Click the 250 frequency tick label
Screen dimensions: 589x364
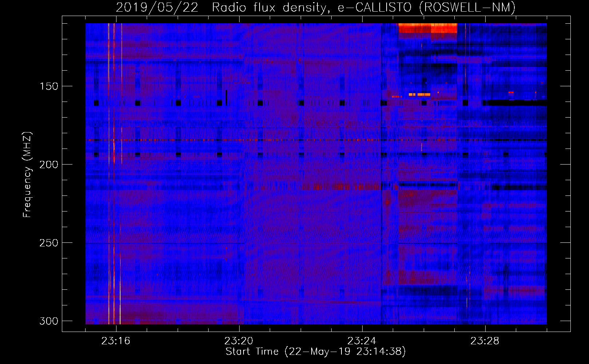click(x=49, y=243)
